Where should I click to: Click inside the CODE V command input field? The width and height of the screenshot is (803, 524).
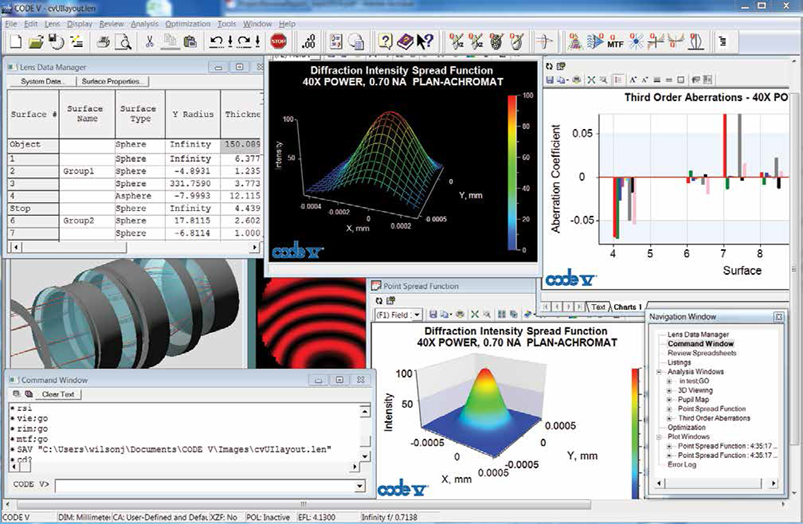(205, 486)
